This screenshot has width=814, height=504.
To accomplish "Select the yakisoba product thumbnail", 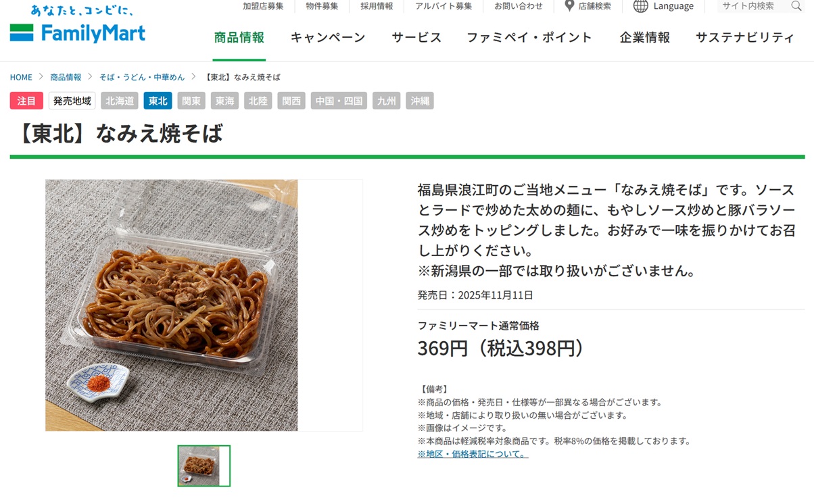I will [203, 465].
